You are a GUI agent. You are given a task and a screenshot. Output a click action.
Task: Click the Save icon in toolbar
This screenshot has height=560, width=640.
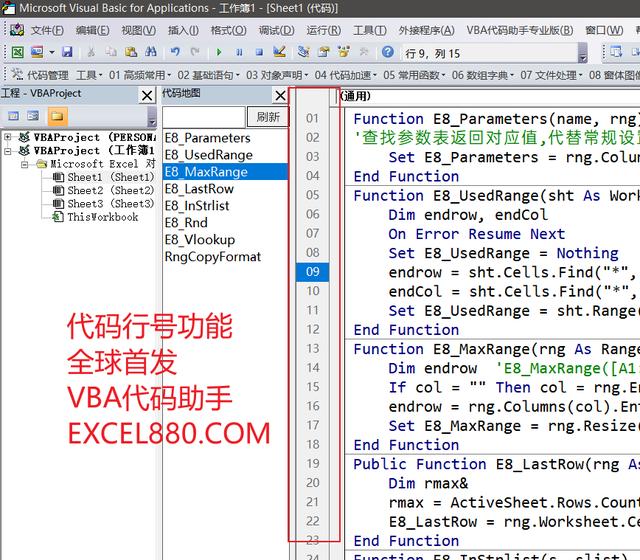(x=67, y=52)
